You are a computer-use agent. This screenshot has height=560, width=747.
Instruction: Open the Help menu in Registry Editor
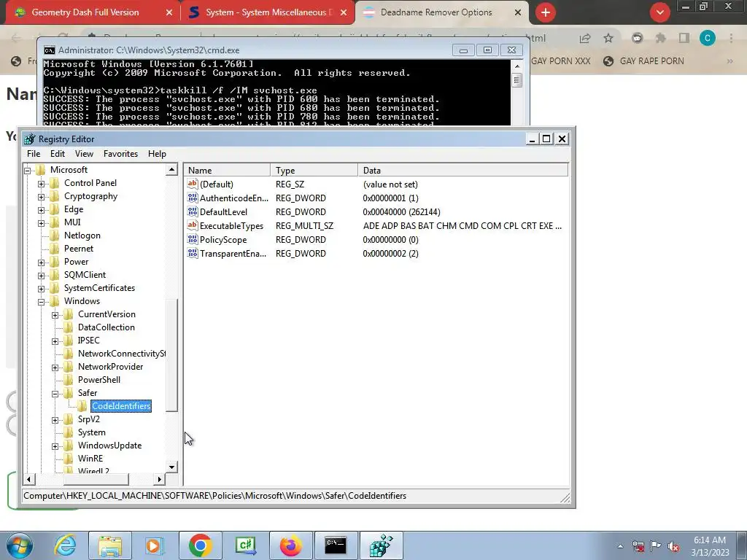click(157, 154)
